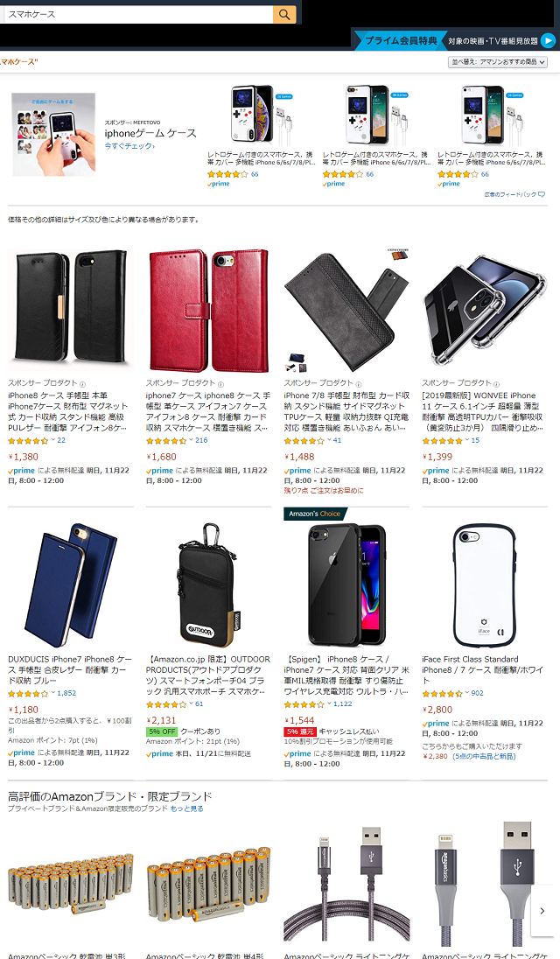Expand rating chevron for red iphone7 wallet case
This screenshot has width=560, height=959.
pos(191,440)
